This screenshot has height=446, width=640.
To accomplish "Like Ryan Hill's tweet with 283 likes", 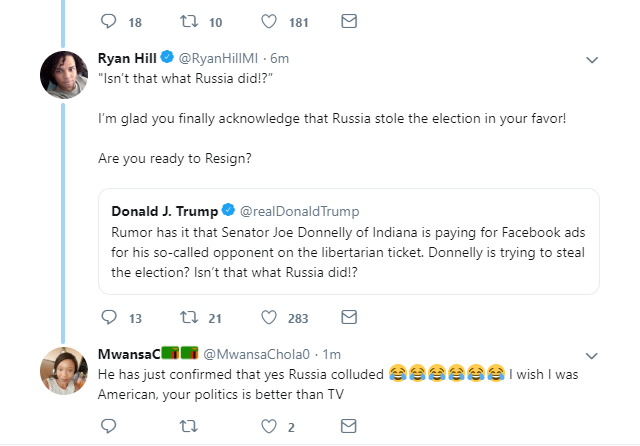I will 269,317.
